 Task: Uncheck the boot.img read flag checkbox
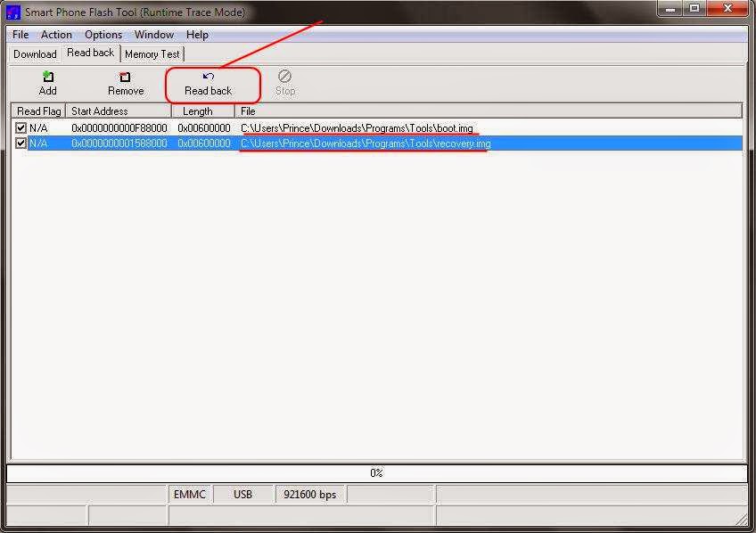[x=21, y=128]
